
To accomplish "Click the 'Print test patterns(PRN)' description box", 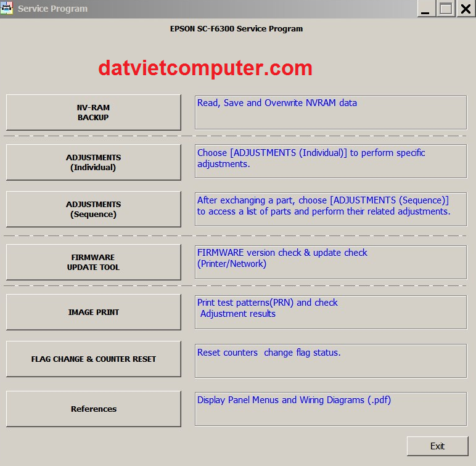I will [330, 311].
